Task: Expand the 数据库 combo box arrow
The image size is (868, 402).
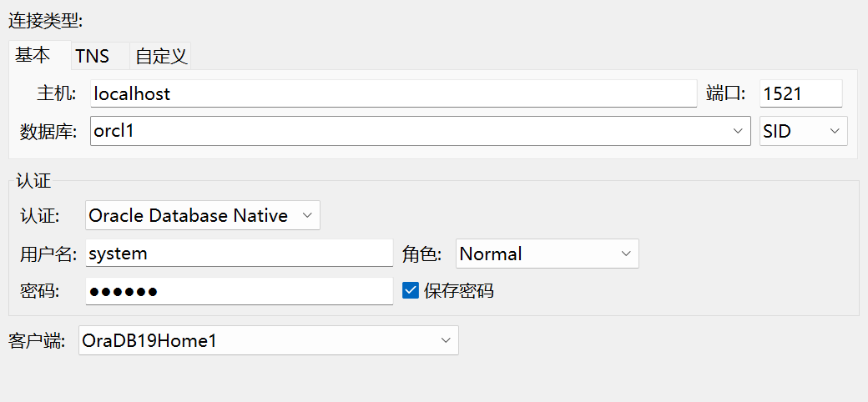Action: [738, 131]
